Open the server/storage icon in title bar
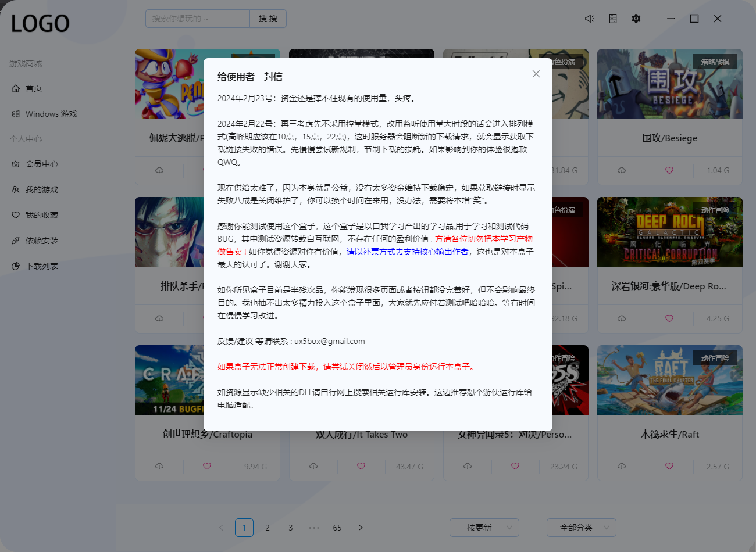Image resolution: width=756 pixels, height=552 pixels. 613,19
